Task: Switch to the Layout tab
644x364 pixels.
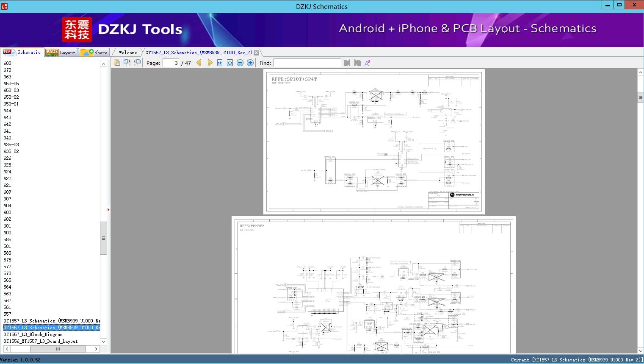Action: coord(61,53)
